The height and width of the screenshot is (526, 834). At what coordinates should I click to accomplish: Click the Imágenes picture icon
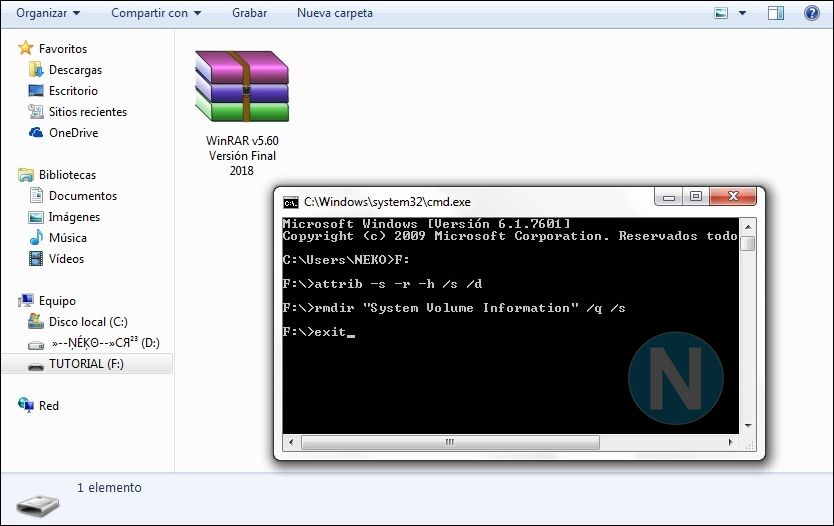point(36,217)
